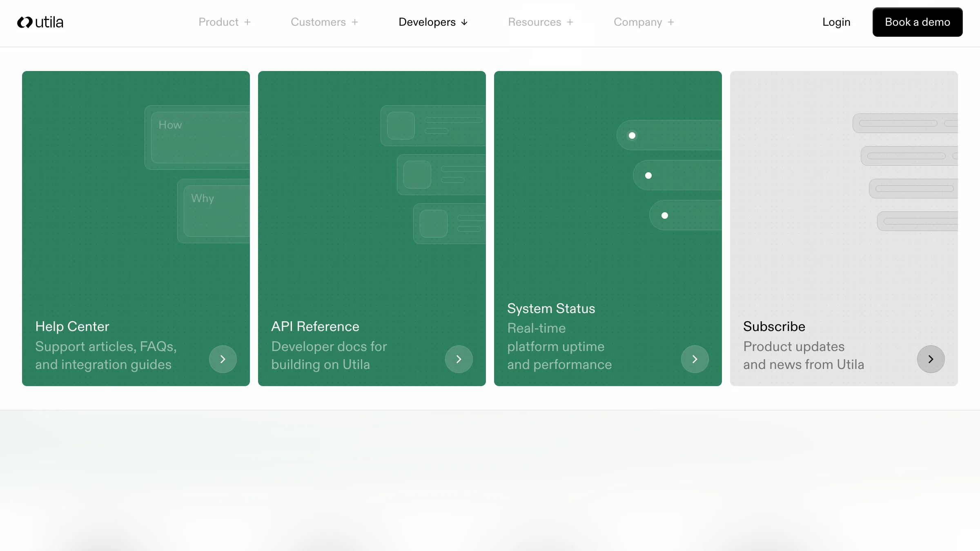This screenshot has width=980, height=551.
Task: Open the Product menu item
Action: pos(218,22)
